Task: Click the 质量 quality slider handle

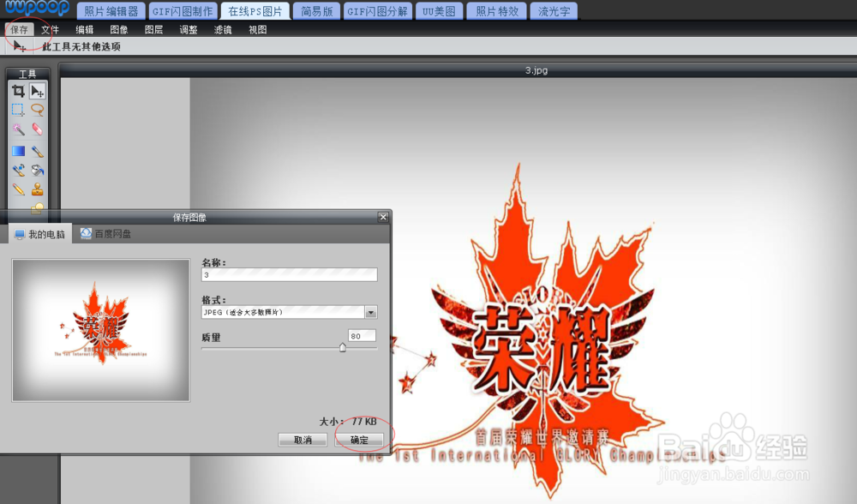Action: tap(343, 347)
